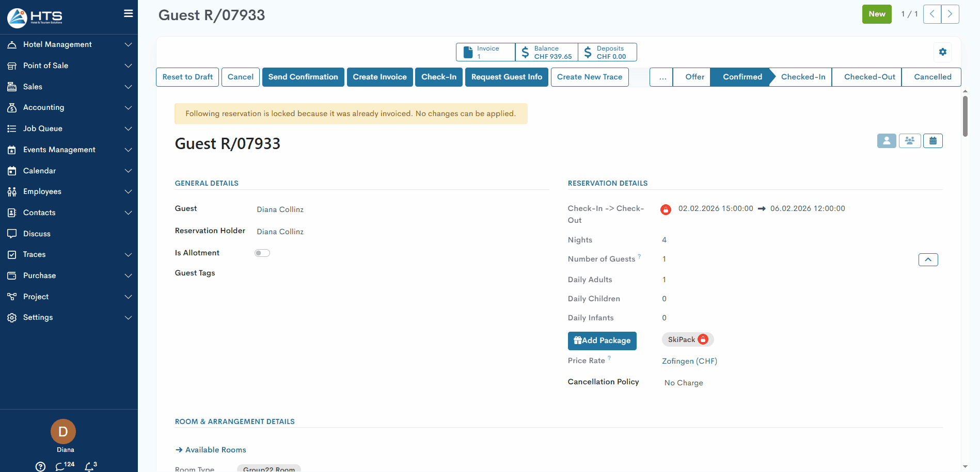980x472 pixels.
Task: Click the hamburger menu icon in sidebar header
Action: [128, 14]
